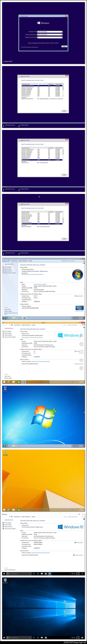The height and width of the screenshot is (644, 87).
Task: Open the "Language to install" dropdown
Action: pyautogui.click(x=50, y=32)
